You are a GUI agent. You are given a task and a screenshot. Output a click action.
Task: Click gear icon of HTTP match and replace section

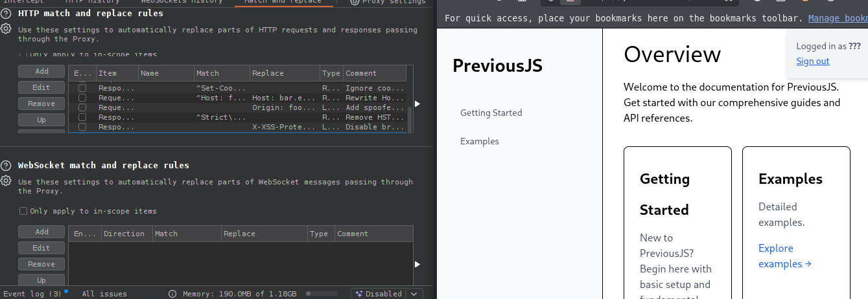coord(6,28)
